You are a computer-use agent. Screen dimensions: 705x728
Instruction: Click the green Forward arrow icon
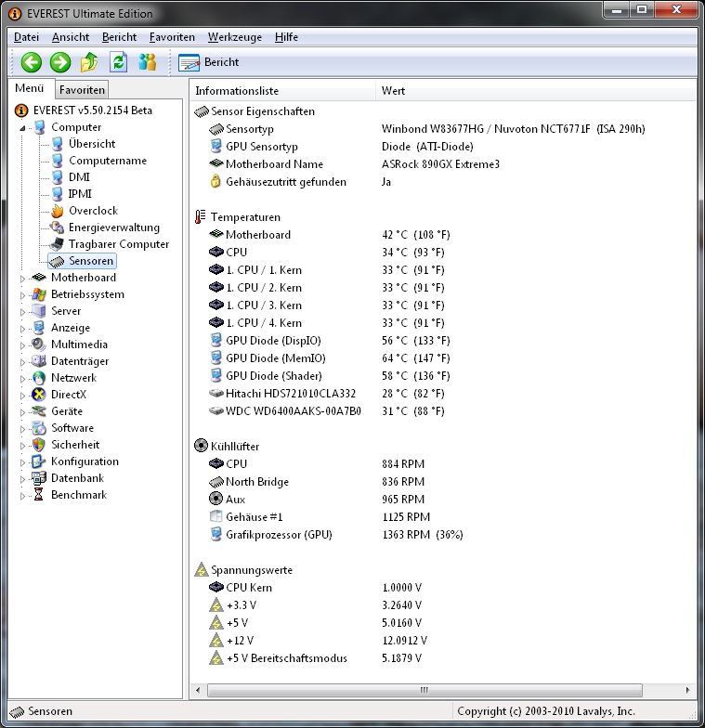tap(59, 62)
